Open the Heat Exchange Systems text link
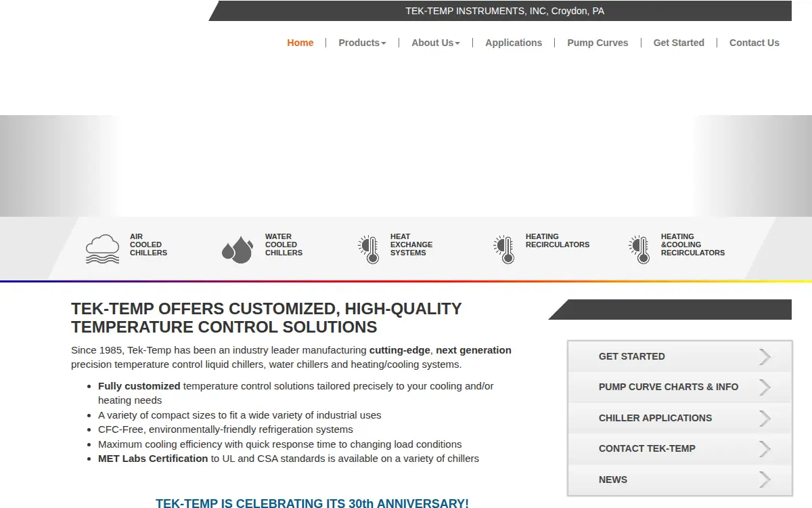 pyautogui.click(x=411, y=245)
